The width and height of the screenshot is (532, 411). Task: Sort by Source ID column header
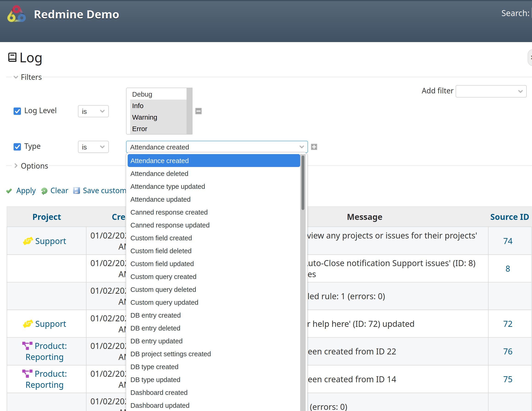509,217
